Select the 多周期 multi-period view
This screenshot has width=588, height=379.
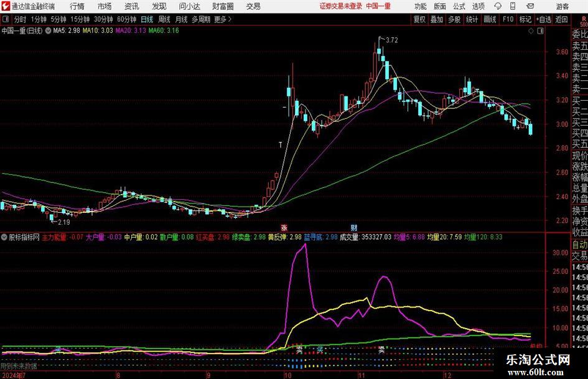pyautogui.click(x=201, y=19)
